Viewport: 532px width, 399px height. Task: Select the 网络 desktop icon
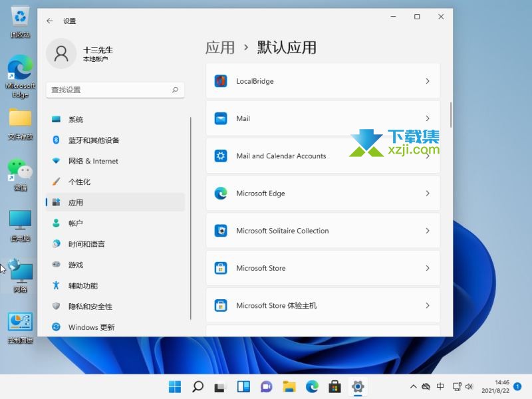click(20, 275)
